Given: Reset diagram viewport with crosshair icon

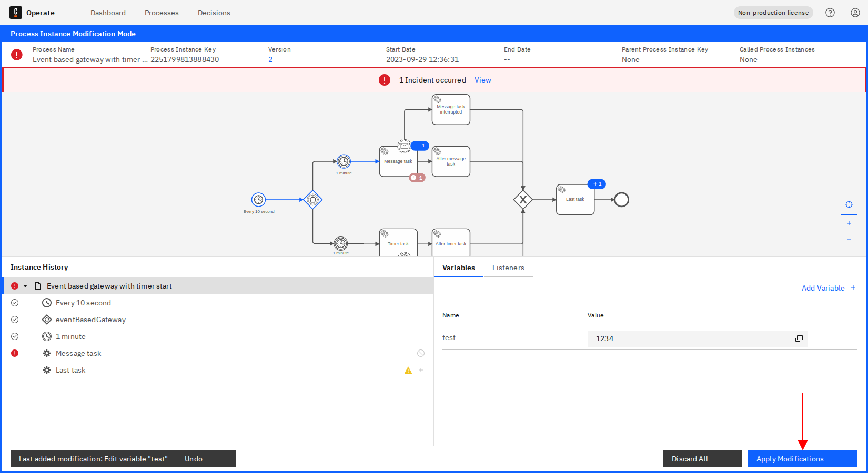Looking at the screenshot, I should click(849, 204).
